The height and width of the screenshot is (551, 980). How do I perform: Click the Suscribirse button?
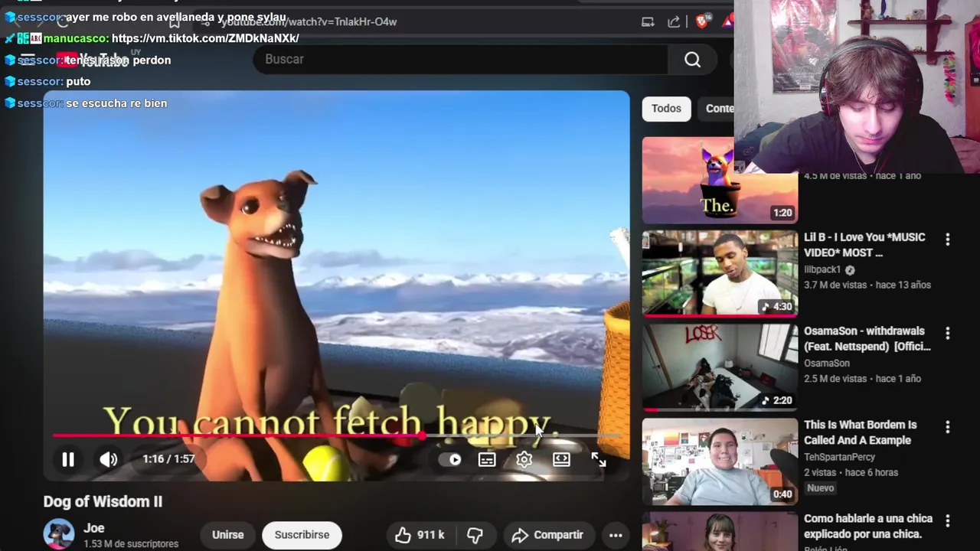pos(302,535)
